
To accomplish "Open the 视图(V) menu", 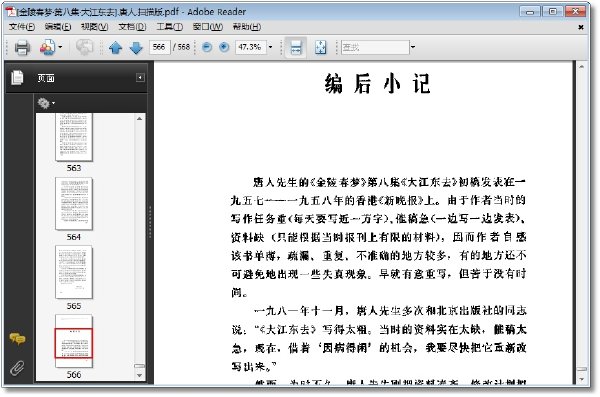I will [95, 27].
